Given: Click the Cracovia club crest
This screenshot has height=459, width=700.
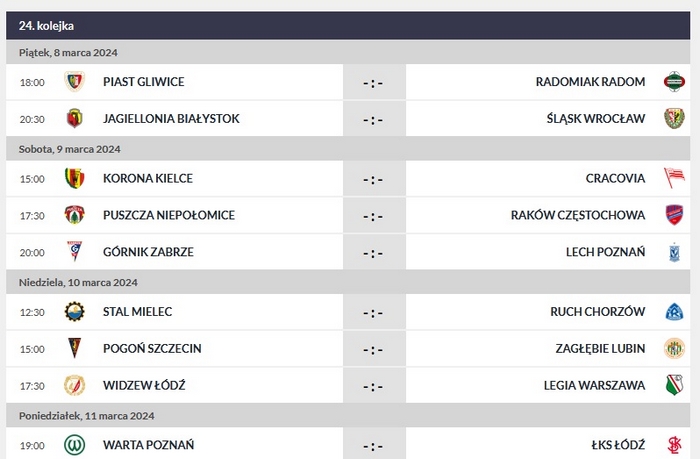Looking at the screenshot, I should [x=674, y=178].
